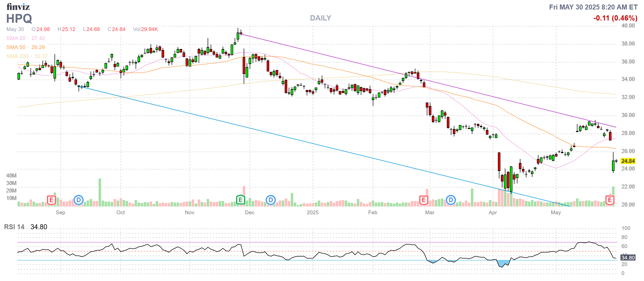The width and height of the screenshot is (644, 281).
Task: Click the tall late-September volume bar
Action: tap(100, 192)
